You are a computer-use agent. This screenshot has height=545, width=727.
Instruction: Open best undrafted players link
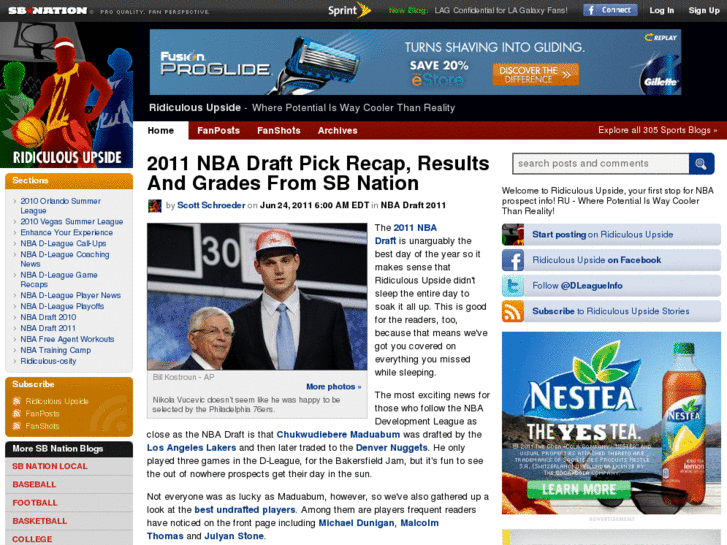tap(244, 510)
